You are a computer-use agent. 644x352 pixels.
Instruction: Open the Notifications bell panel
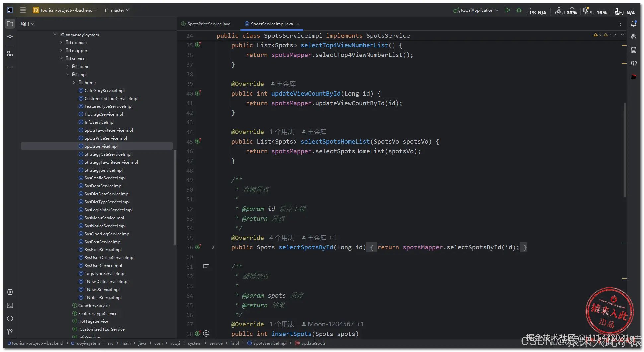[634, 24]
